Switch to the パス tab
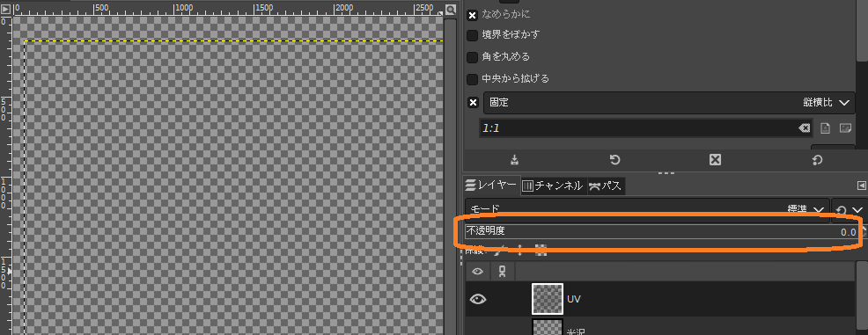 (x=606, y=186)
